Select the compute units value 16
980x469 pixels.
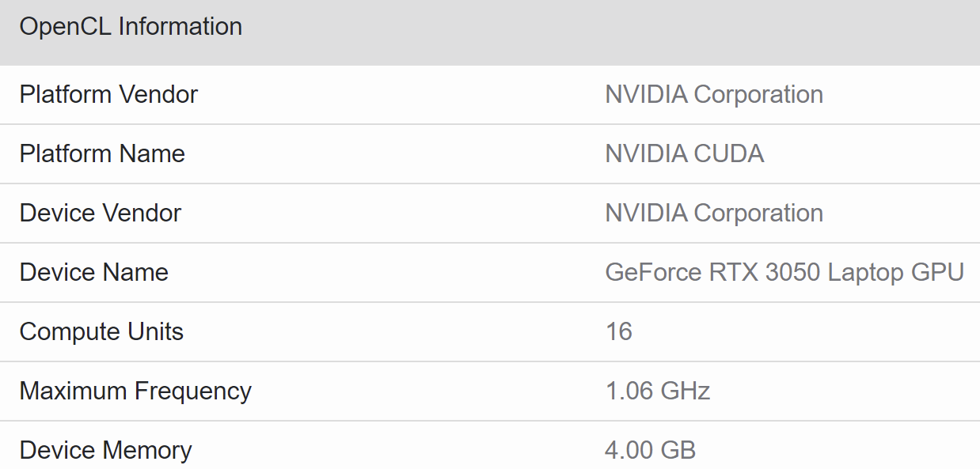click(x=619, y=331)
